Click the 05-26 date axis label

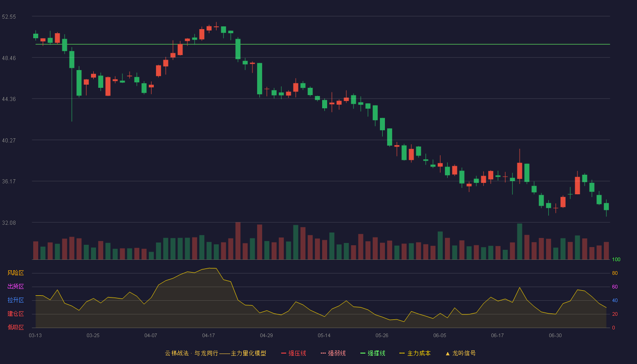coord(382,335)
